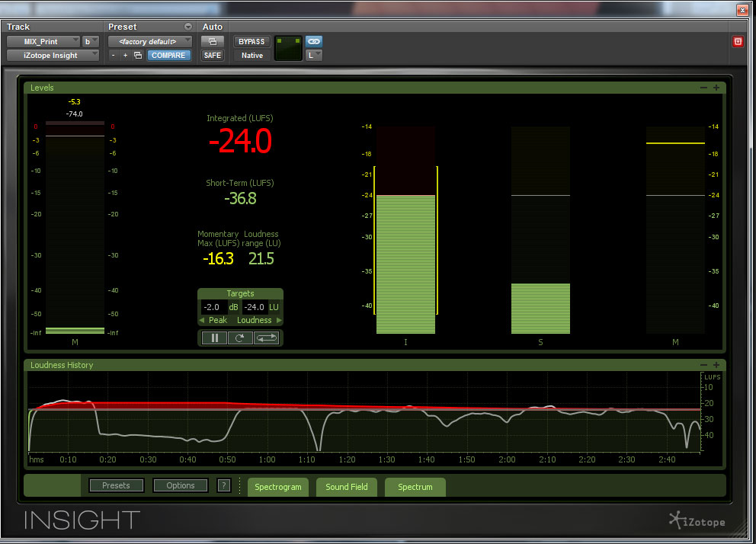Edit the Loudness target value -24.0
Image resolution: width=756 pixels, height=544 pixels.
pyautogui.click(x=254, y=307)
